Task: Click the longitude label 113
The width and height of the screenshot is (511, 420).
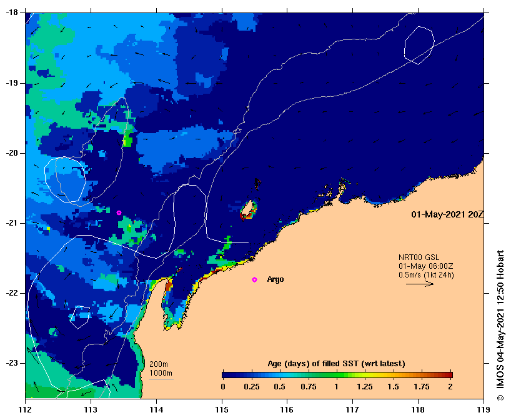Action: (x=91, y=409)
